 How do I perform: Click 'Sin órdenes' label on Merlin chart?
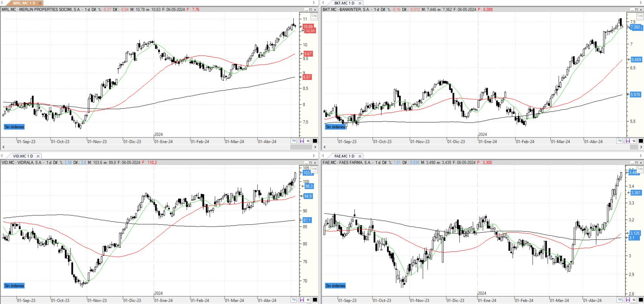[x=14, y=127]
